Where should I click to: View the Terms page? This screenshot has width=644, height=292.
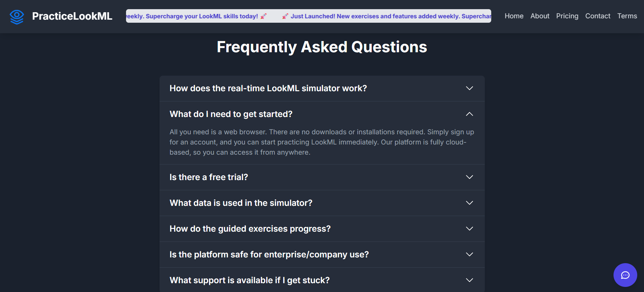coord(627,16)
